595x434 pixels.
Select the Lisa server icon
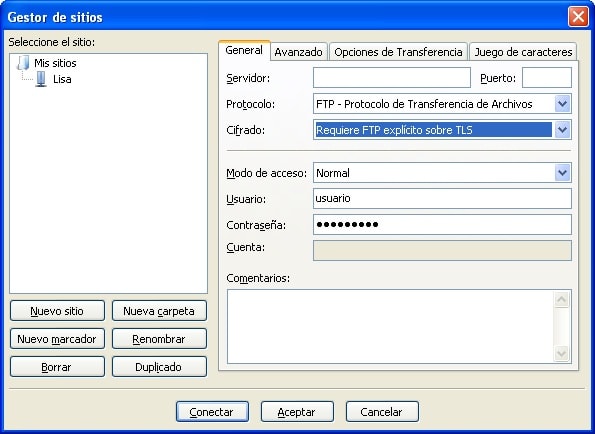[x=41, y=79]
